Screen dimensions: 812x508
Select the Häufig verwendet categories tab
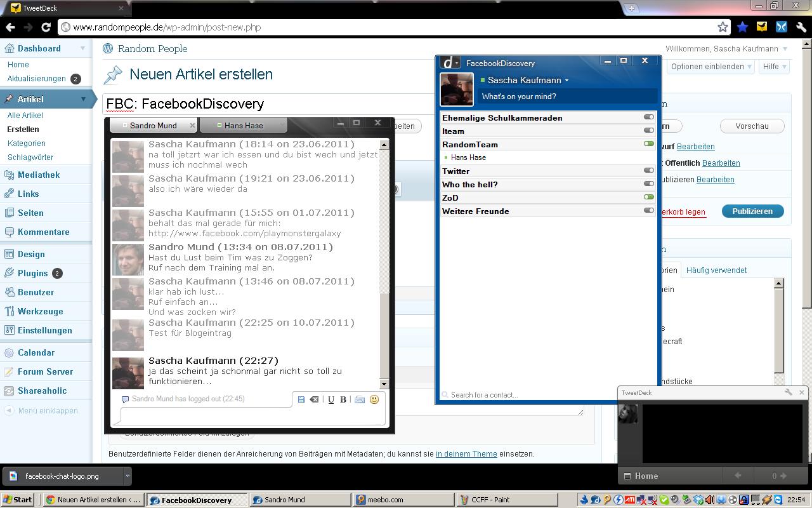[716, 270]
